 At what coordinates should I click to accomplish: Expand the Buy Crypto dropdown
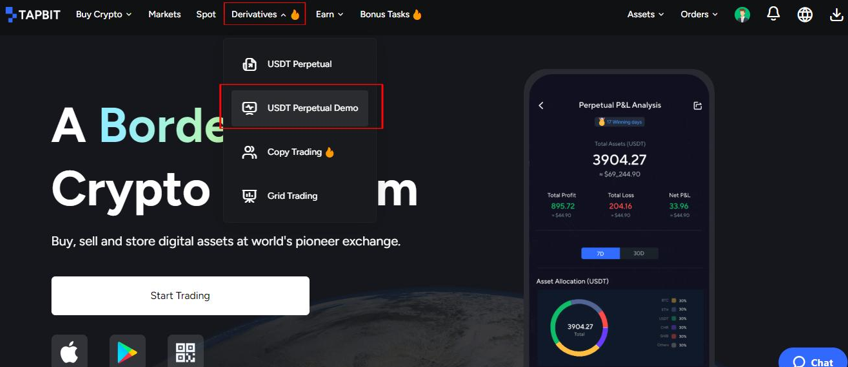point(104,15)
